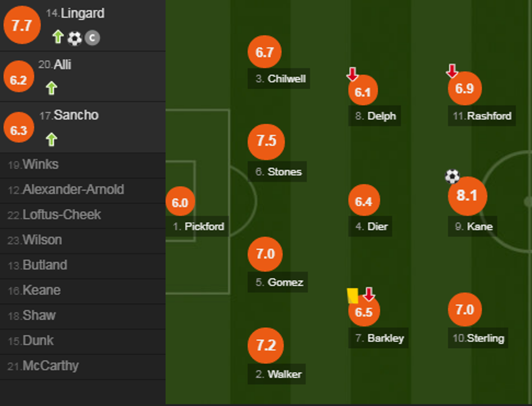This screenshot has height=406, width=532.
Task: Select Stones' 7.5 rating circle
Action: pyautogui.click(x=266, y=141)
